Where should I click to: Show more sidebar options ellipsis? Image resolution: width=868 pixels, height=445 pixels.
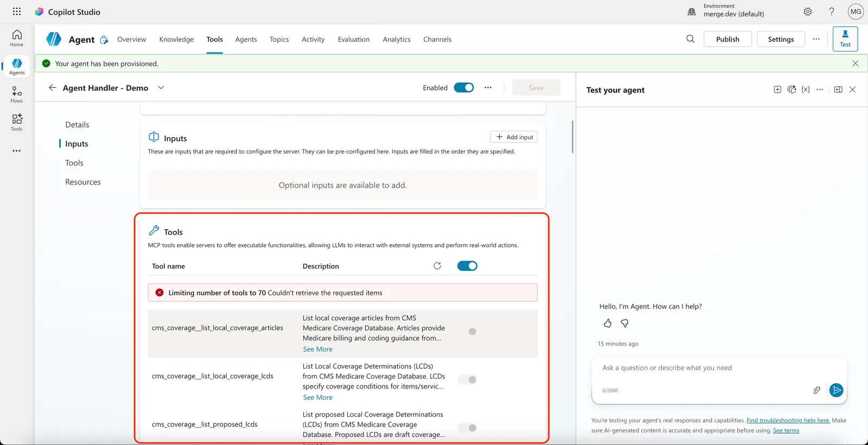tap(17, 151)
